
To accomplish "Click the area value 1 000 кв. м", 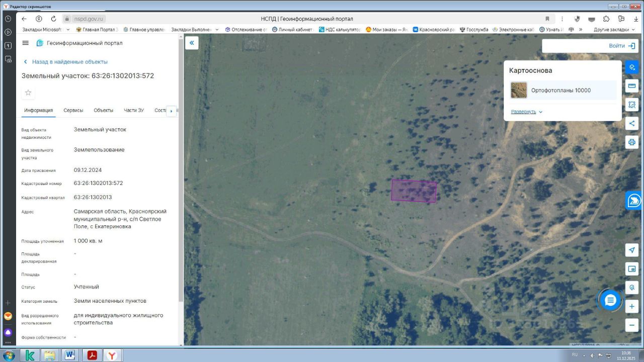I will [x=88, y=241].
